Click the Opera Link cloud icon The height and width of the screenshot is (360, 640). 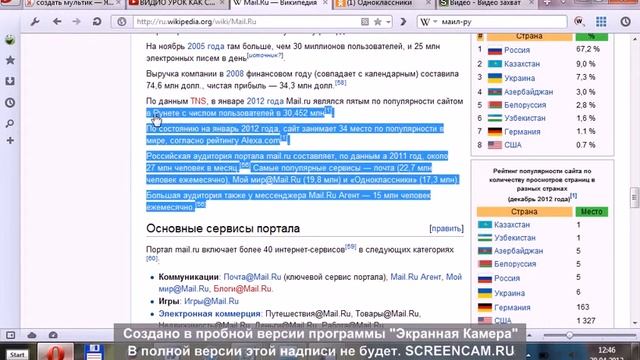[x=32, y=335]
